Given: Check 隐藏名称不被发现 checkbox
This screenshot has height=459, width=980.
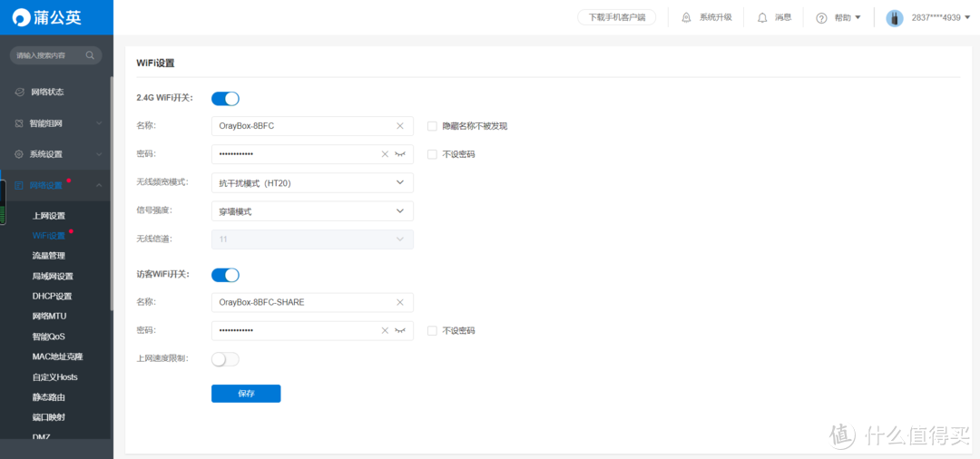Looking at the screenshot, I should 433,126.
